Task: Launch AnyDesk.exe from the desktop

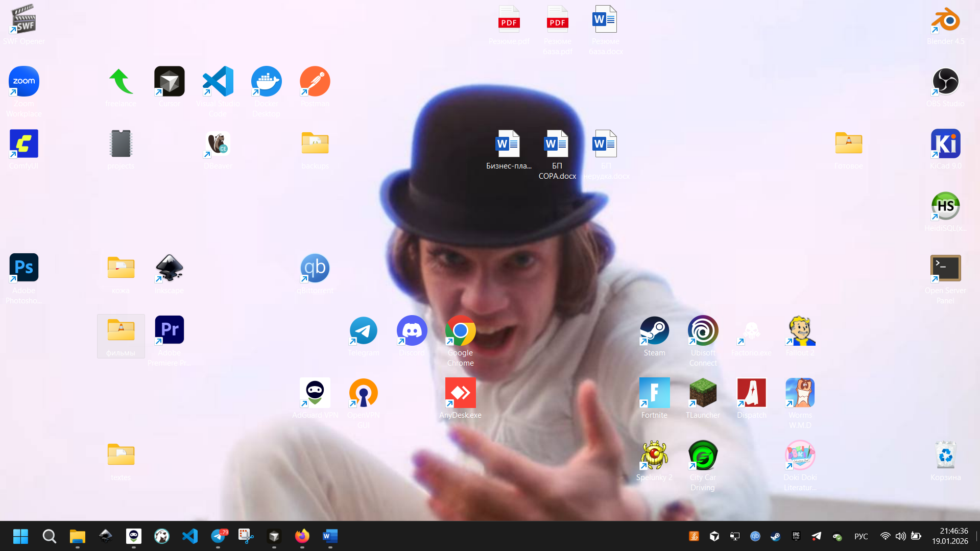Action: click(x=460, y=393)
